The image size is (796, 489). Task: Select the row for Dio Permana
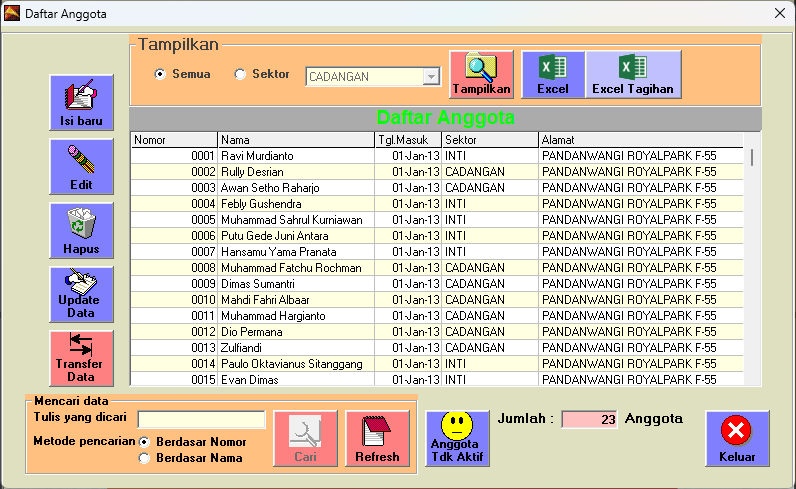pos(437,332)
